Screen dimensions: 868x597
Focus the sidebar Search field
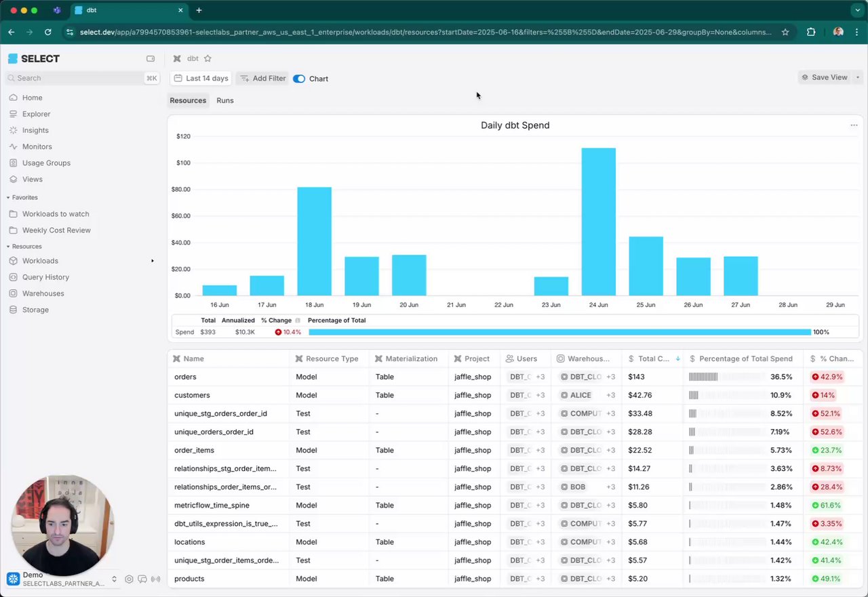82,78
